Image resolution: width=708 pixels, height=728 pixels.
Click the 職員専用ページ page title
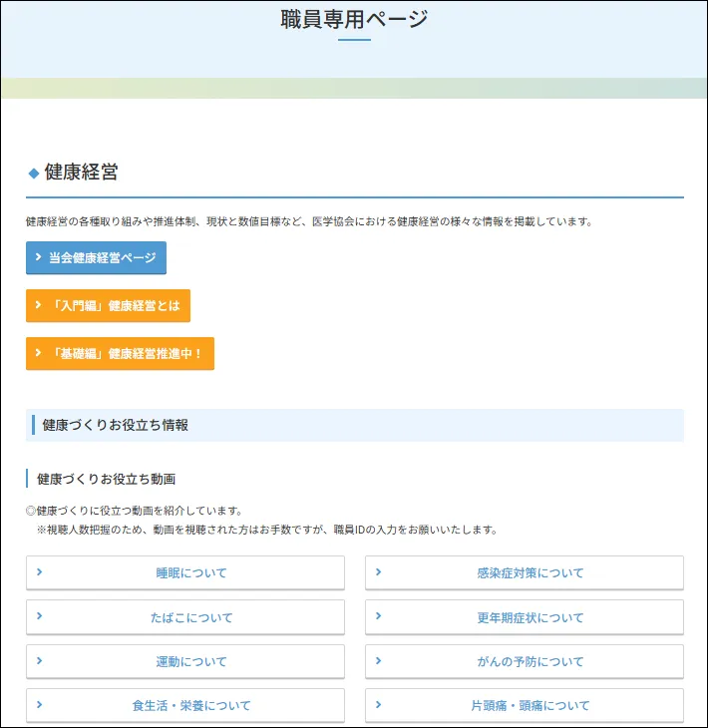354,20
